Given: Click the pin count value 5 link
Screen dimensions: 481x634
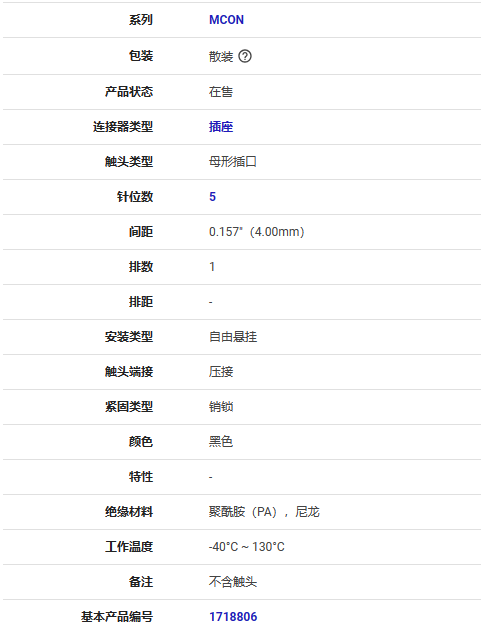Looking at the screenshot, I should coord(213,197).
